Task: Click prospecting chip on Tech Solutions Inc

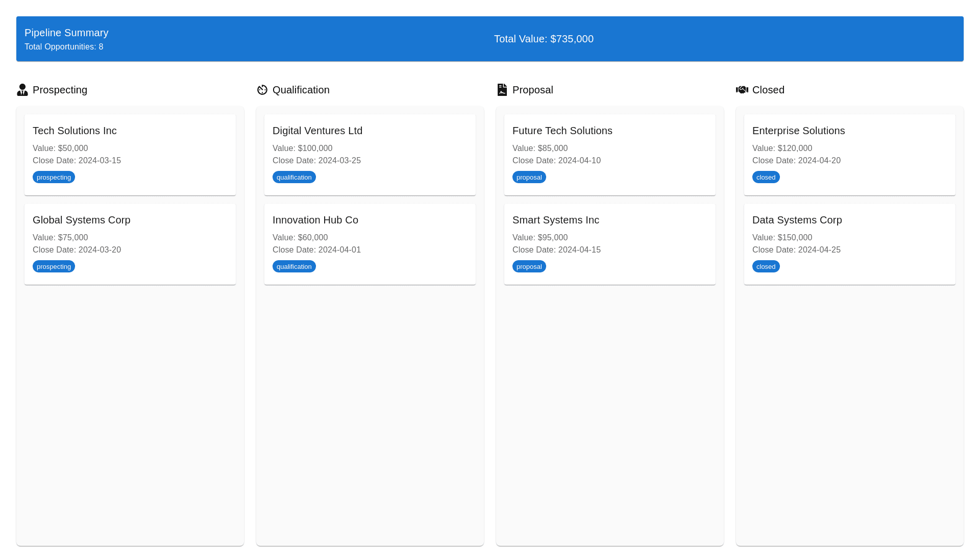Action: tap(54, 177)
